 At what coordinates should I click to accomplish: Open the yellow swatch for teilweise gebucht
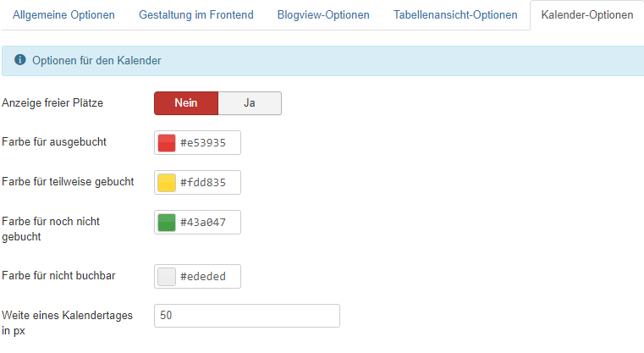167,182
